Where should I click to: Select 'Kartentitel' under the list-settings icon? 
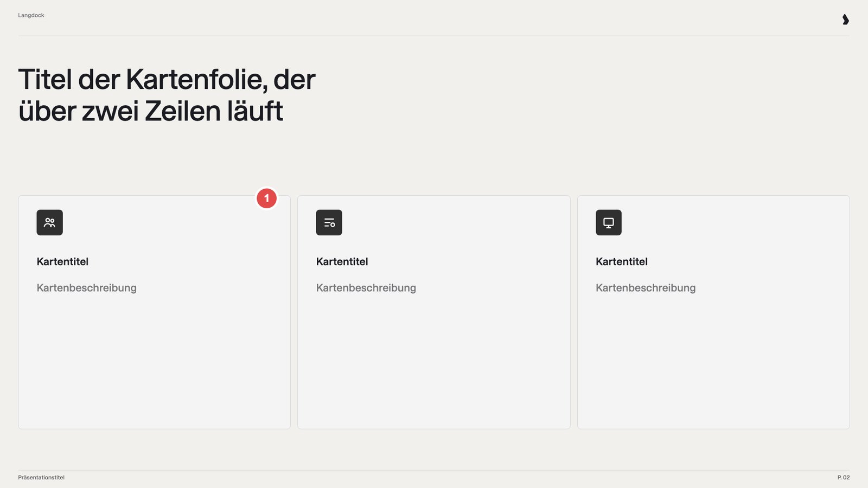point(342,261)
